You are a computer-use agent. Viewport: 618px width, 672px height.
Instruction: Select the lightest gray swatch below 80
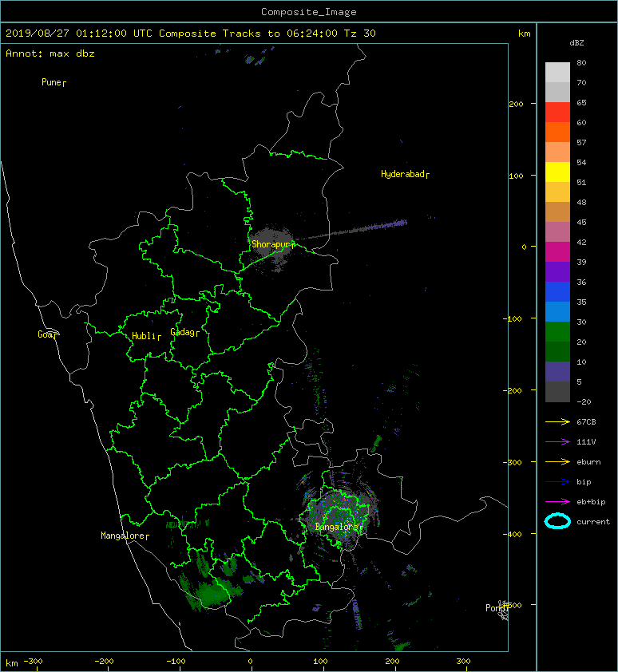point(557,73)
